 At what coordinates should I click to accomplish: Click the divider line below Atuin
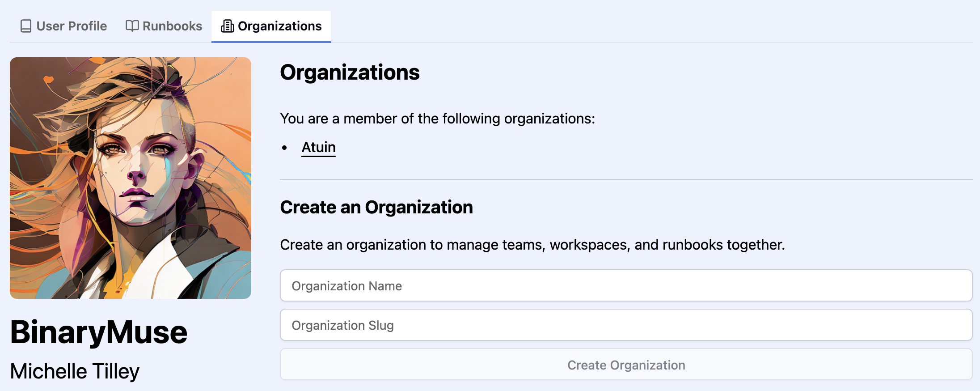pyautogui.click(x=626, y=179)
